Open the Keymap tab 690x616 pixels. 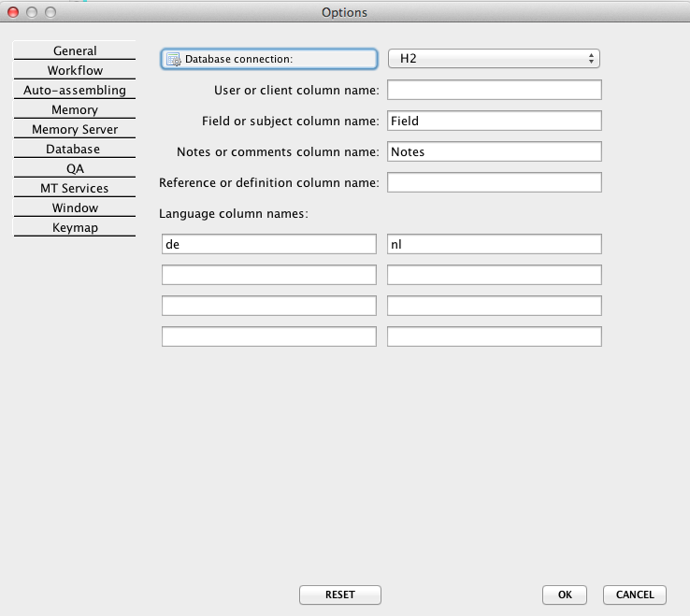point(75,228)
